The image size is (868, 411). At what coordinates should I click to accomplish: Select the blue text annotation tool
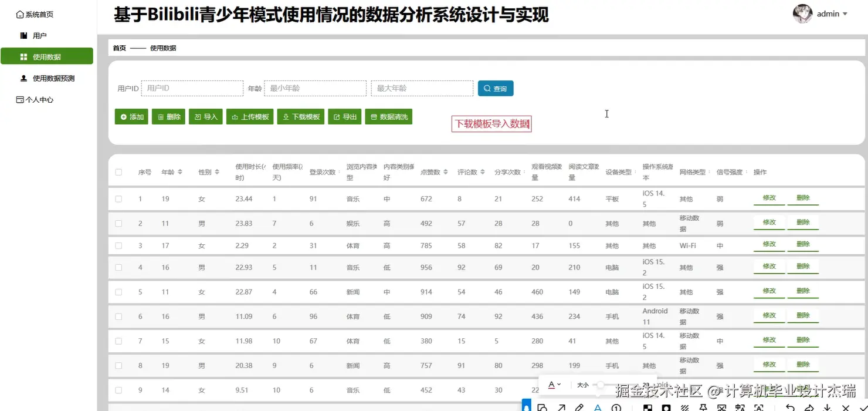[x=598, y=407]
